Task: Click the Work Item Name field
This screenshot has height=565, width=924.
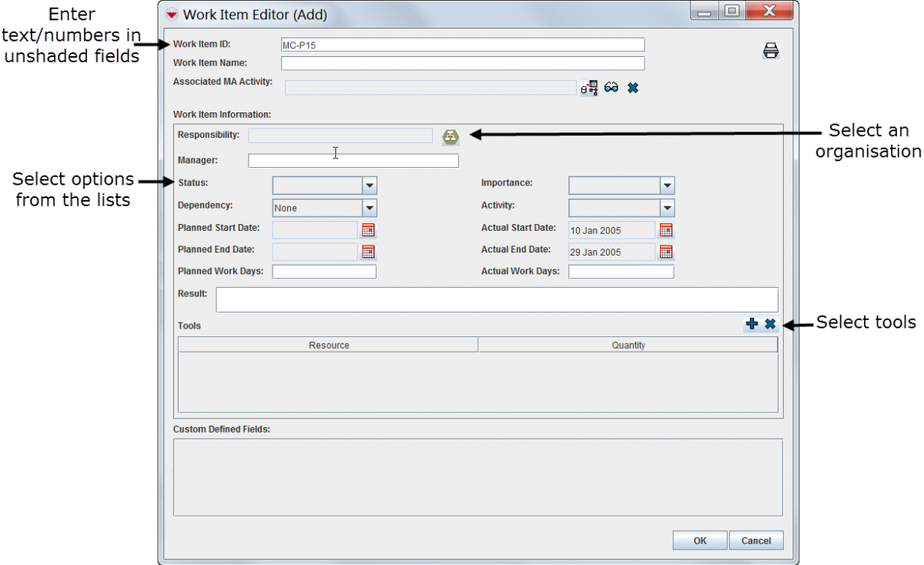Action: pyautogui.click(x=463, y=63)
